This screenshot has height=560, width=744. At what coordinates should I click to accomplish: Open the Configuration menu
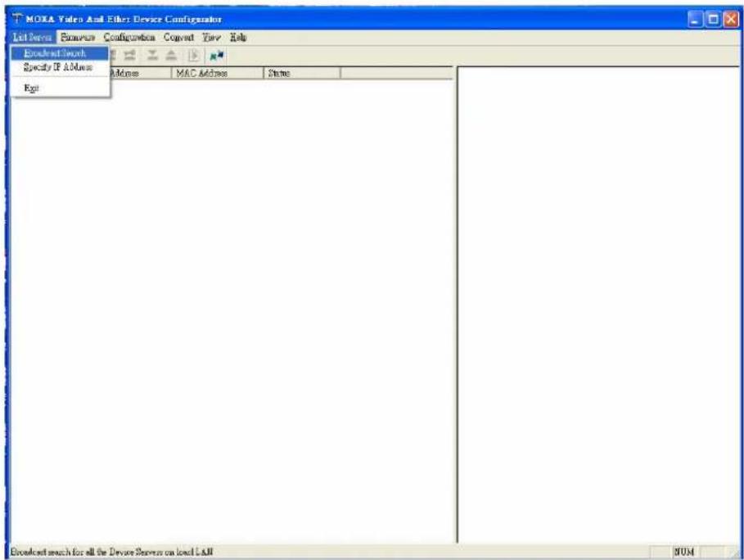[x=129, y=37]
